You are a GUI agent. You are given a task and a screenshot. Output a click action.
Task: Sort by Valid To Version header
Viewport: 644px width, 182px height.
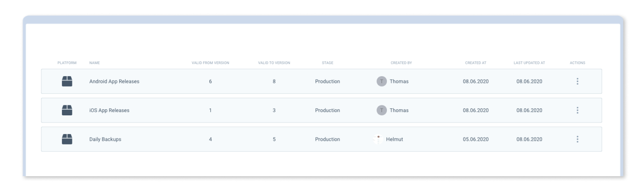tap(274, 63)
